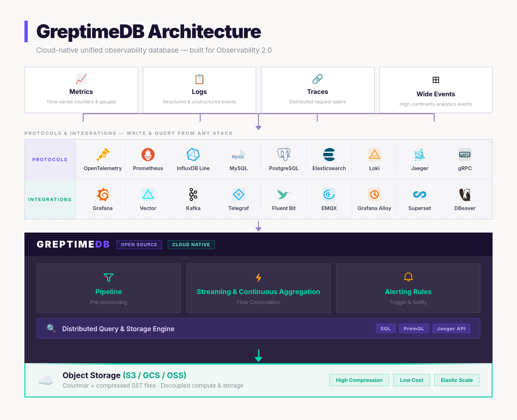Select the Prometheus flame icon
Image resolution: width=517 pixels, height=420 pixels.
(x=148, y=154)
